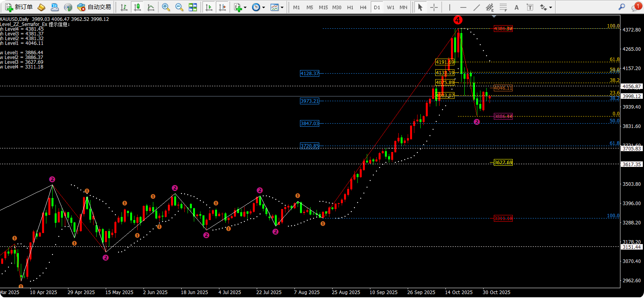Switch chart to line chart mode
Viewport: 644px width, 298px height.
pos(151,7)
